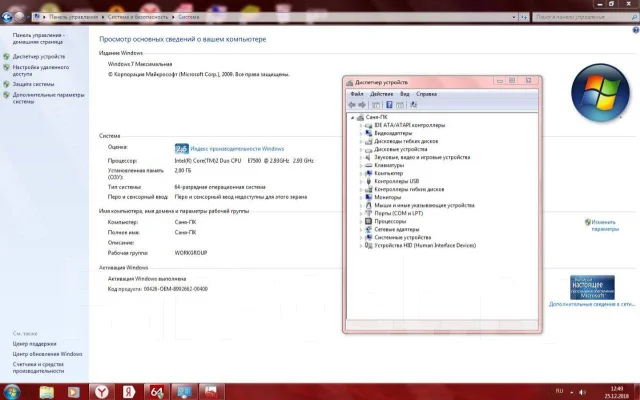Screen dimensions: 640x400
Task: Click the Scan for hardware changes toolbar icon
Action: pyautogui.click(x=413, y=105)
